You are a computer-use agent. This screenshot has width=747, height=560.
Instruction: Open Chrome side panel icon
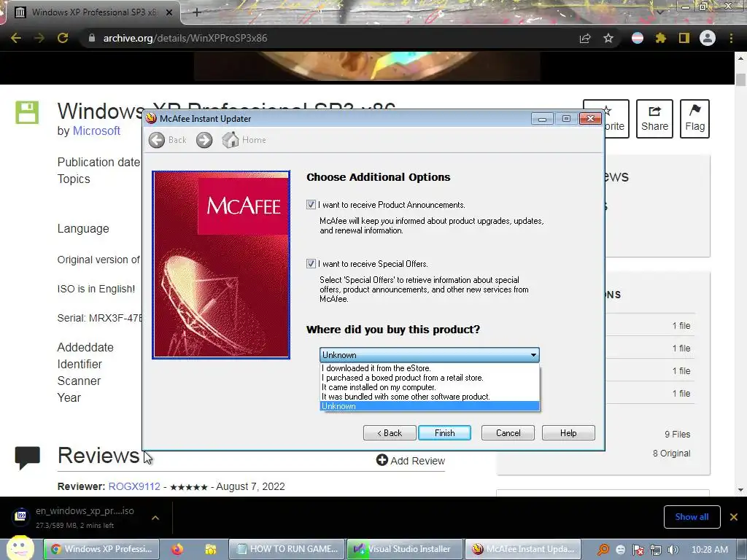(684, 38)
